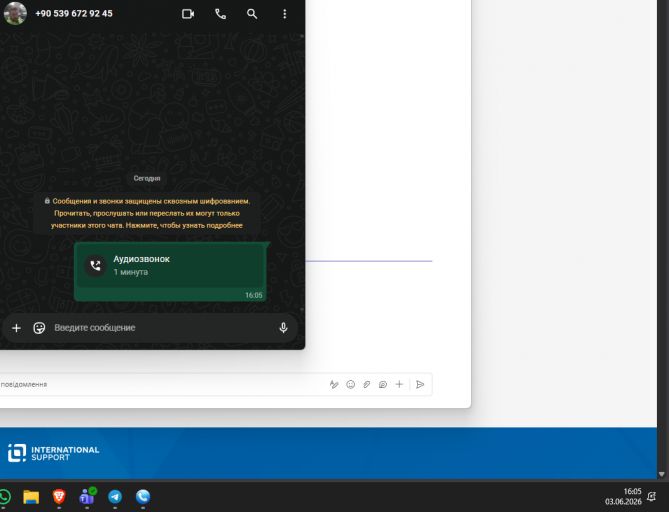This screenshot has height=512, width=669.
Task: Click the end-to-end encryption notice
Action: click(x=147, y=213)
